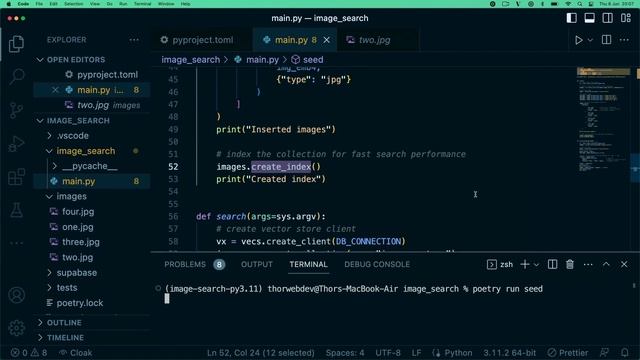Expand the Timeline section
Image resolution: width=640 pixels, height=360 pixels.
tap(40, 338)
